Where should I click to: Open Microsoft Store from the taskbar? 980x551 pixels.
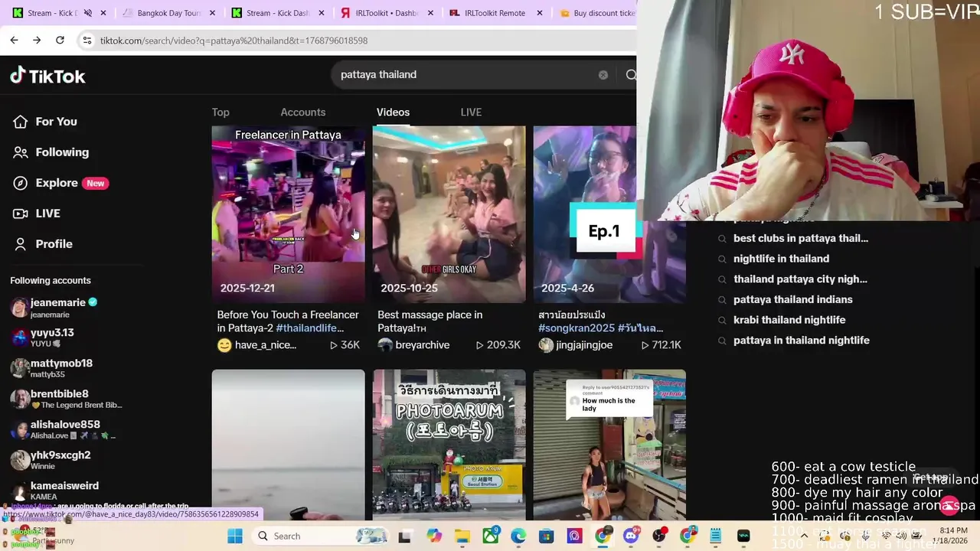pyautogui.click(x=547, y=536)
